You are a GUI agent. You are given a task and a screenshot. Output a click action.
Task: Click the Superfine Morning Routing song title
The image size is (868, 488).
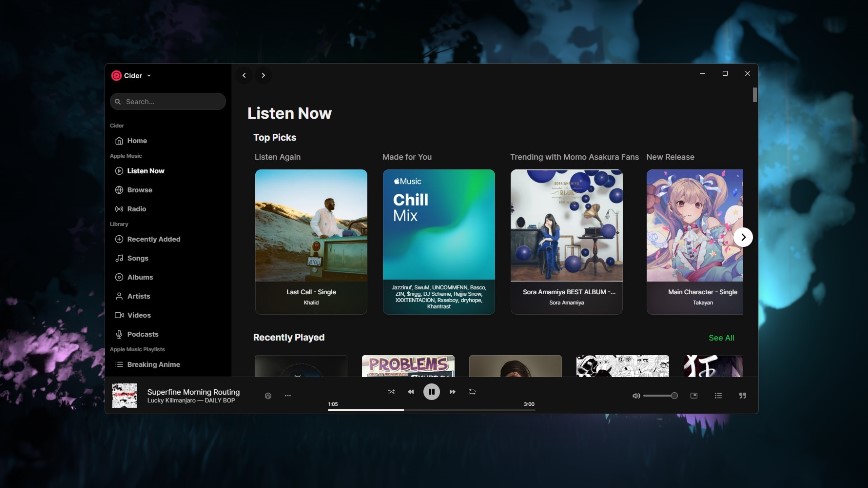tap(193, 392)
